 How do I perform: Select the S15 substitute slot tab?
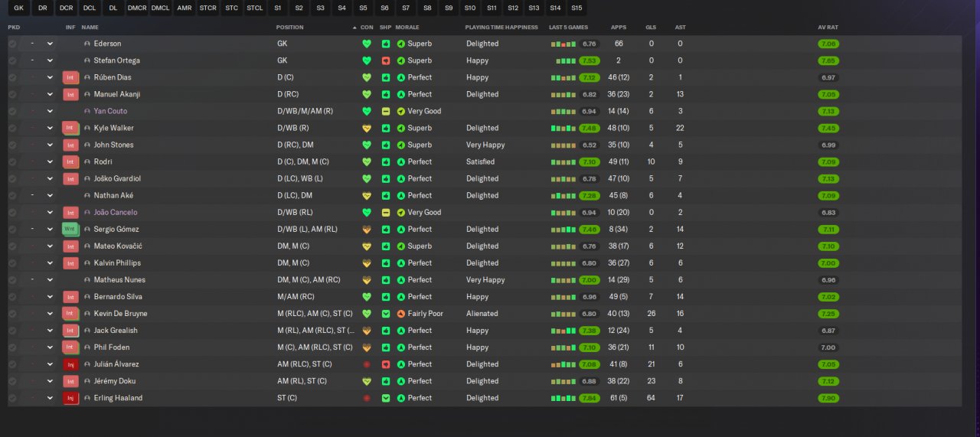577,8
